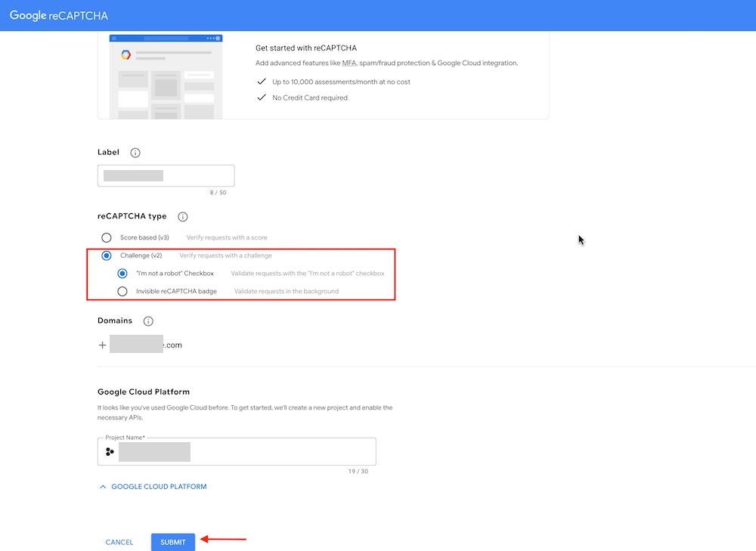Focus the Label input field
756x551 pixels.
(x=166, y=175)
